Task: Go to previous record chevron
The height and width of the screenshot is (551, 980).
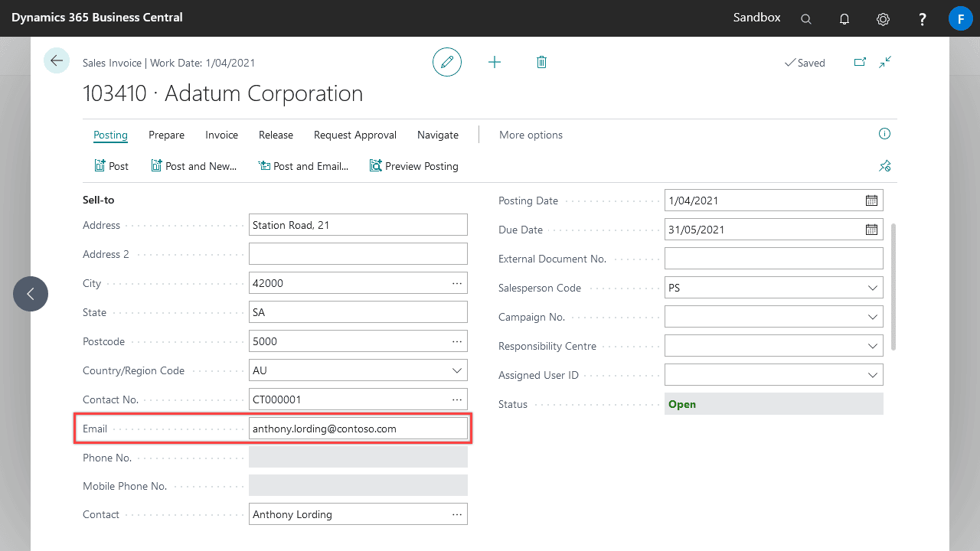Action: (x=31, y=294)
